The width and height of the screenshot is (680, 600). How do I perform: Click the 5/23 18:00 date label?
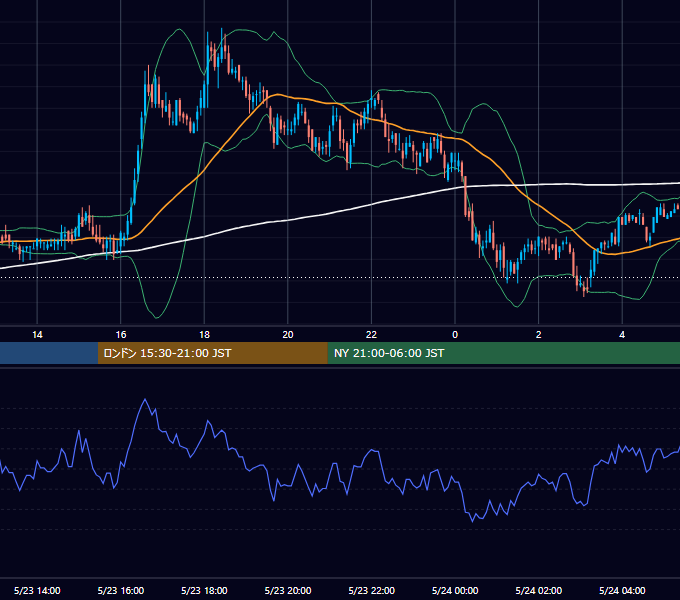pyautogui.click(x=204, y=590)
